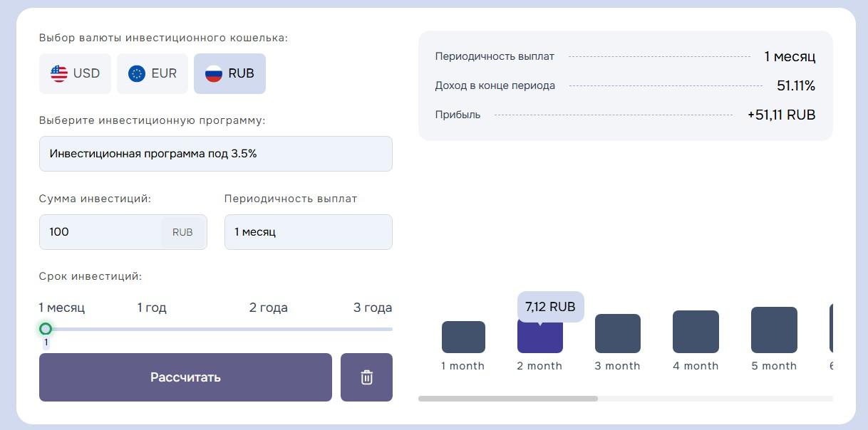Select the highlighted 2 month bar
868x430 pixels.
coord(539,338)
